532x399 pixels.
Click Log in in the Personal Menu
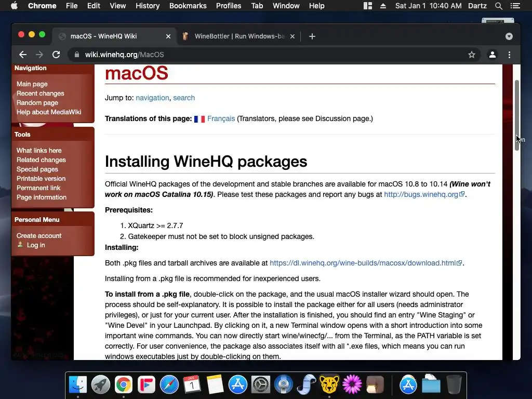[36, 245]
